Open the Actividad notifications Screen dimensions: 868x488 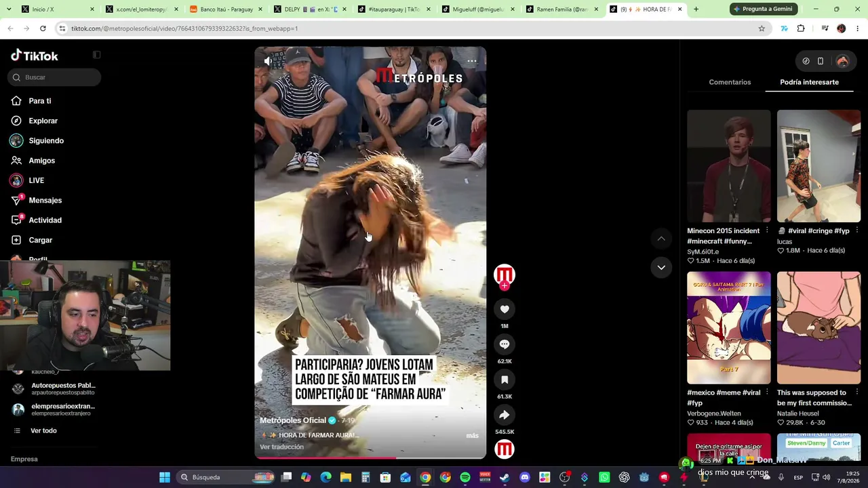tap(45, 220)
